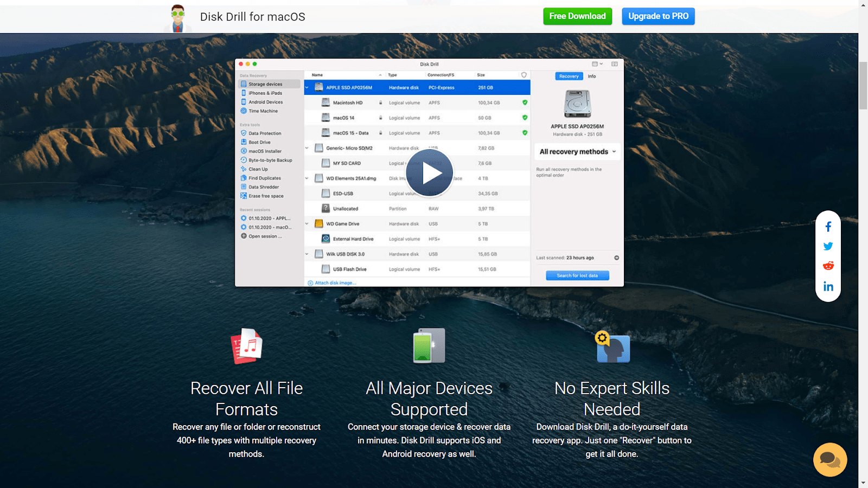868x488 pixels.
Task: Click the Disk Drill mascot logo
Action: tap(177, 18)
